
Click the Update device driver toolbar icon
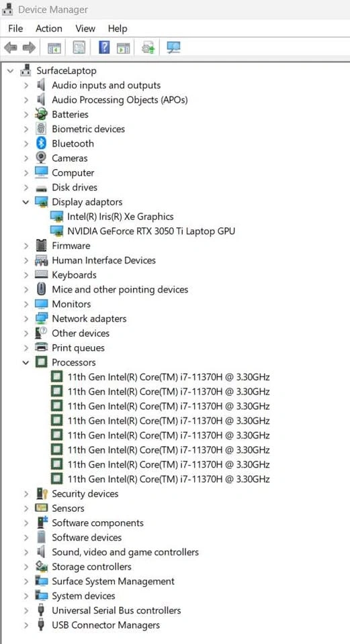148,48
